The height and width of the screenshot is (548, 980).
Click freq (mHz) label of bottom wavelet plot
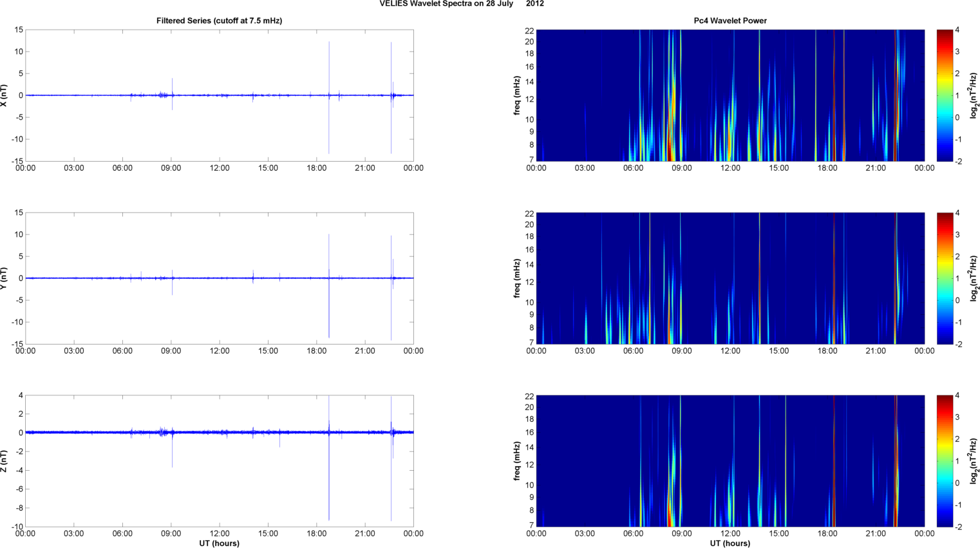[x=516, y=461]
